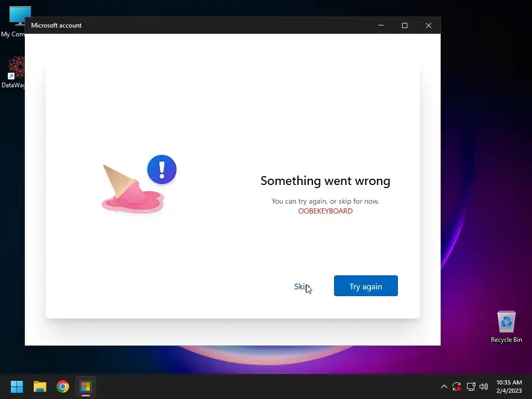
Task: Select the My Computer desktop icon
Action: [x=14, y=22]
